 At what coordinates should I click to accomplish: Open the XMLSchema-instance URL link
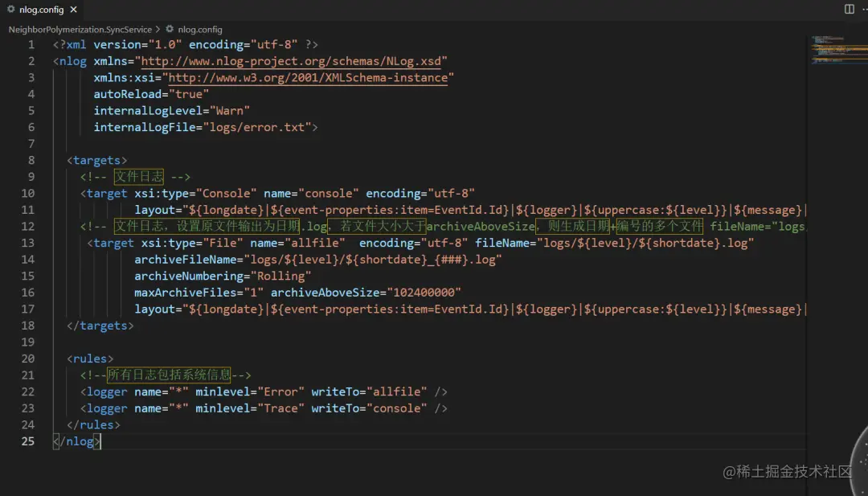[308, 77]
